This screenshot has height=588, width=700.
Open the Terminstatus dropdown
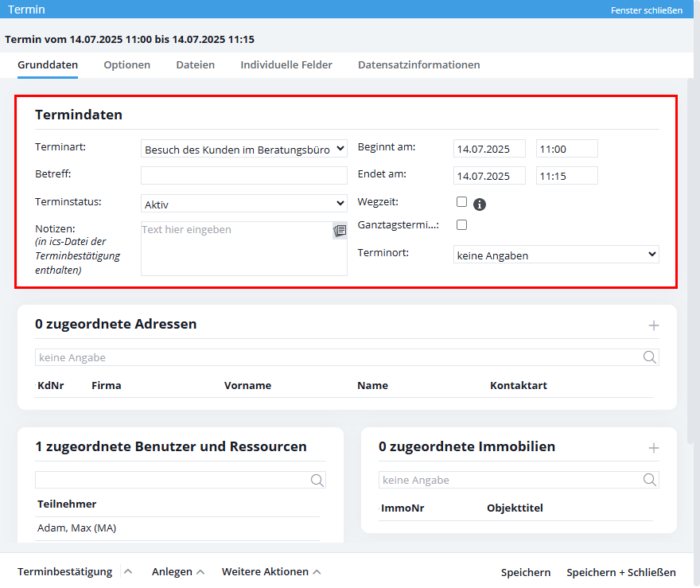click(x=244, y=204)
